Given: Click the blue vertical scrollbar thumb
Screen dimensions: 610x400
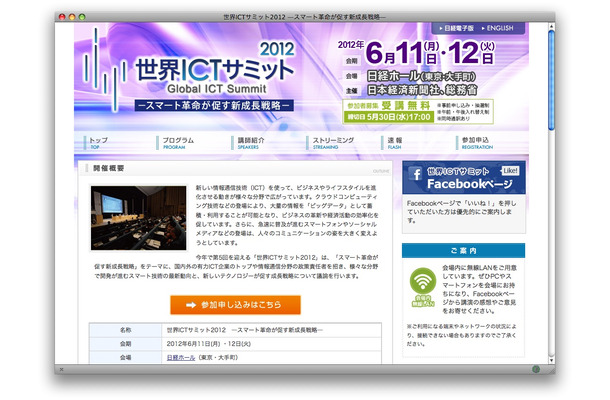Looking at the screenshot, I should [551, 80].
